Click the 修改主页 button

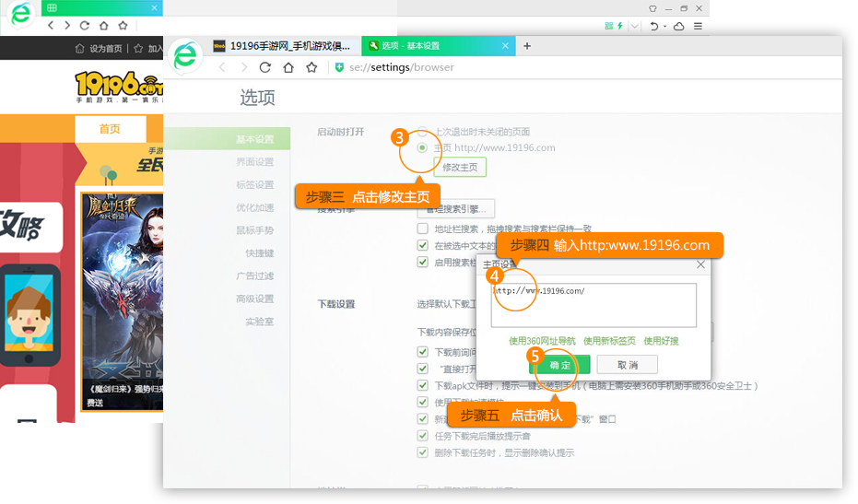coord(461,167)
